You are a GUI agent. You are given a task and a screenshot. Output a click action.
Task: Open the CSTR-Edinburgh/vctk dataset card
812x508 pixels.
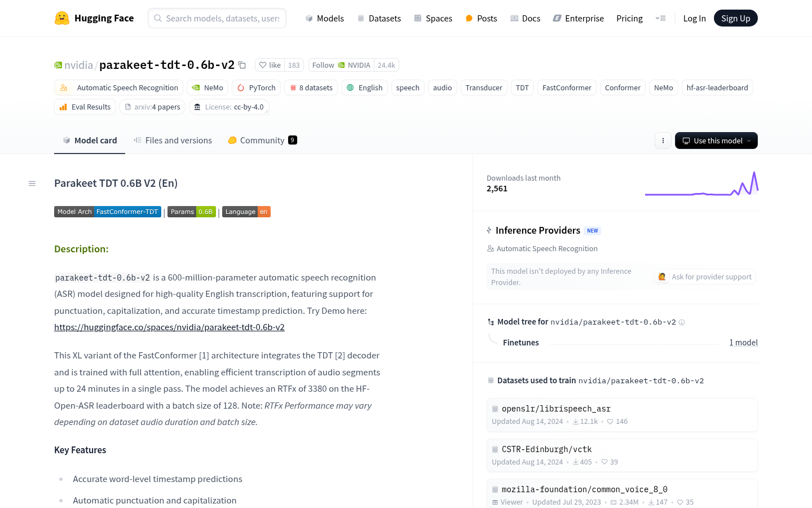(x=622, y=456)
